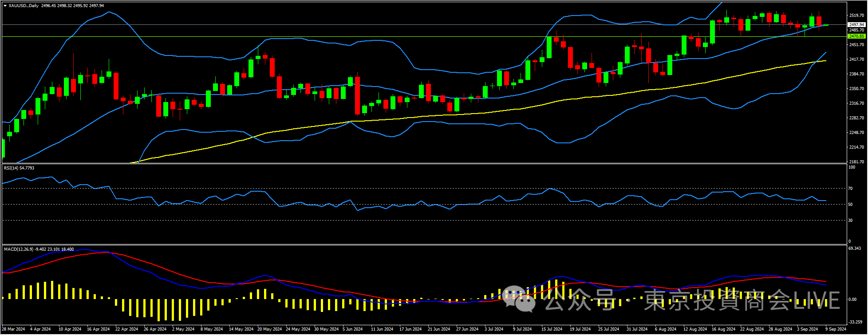Viewport: 868px width, 335px height.
Task: Click the RSI scale label 50
Action: (x=851, y=205)
